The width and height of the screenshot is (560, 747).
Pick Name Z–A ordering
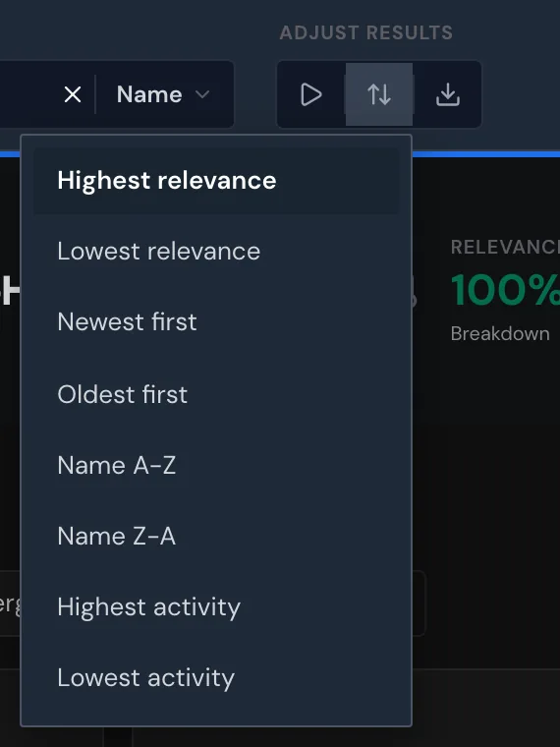[x=216, y=537]
